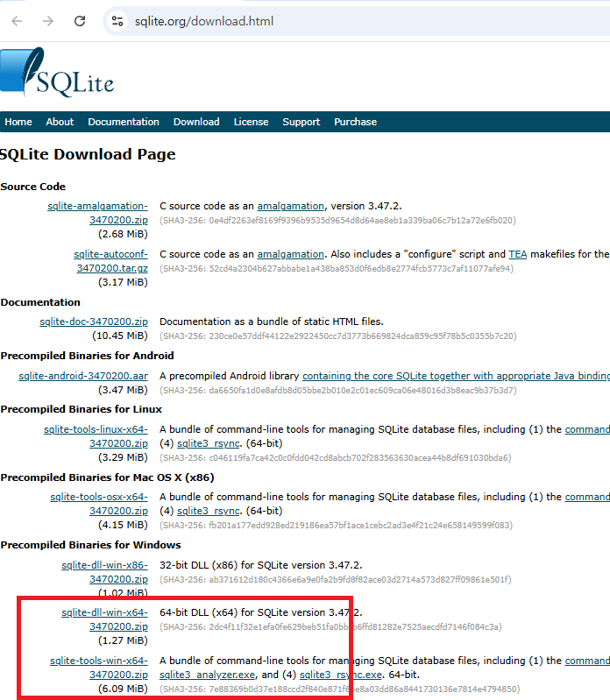Click the browser forward arrow
The width and height of the screenshot is (610, 700).
click(x=48, y=21)
